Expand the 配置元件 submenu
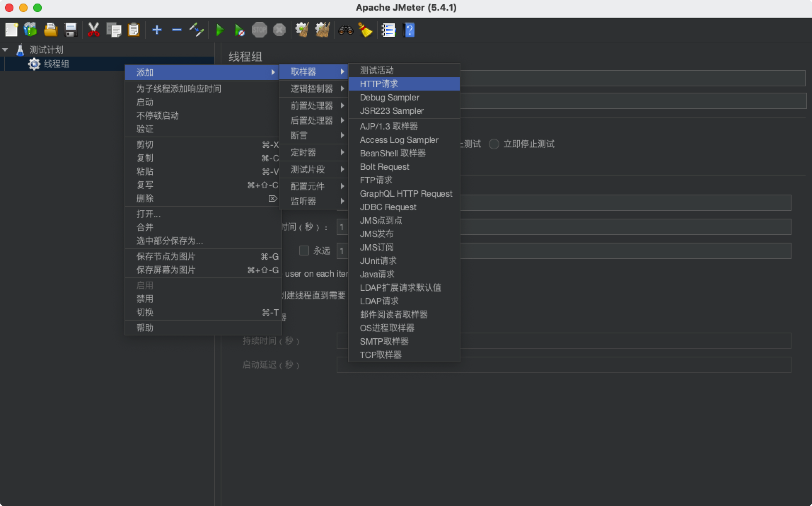This screenshot has height=506, width=812. click(x=314, y=186)
